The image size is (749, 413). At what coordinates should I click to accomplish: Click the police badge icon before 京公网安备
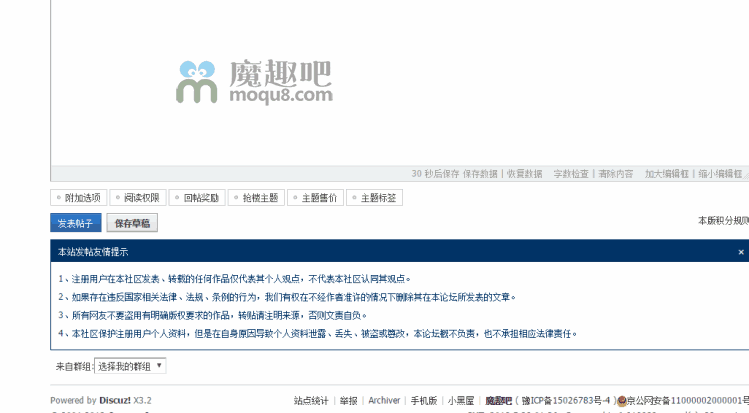pyautogui.click(x=621, y=401)
